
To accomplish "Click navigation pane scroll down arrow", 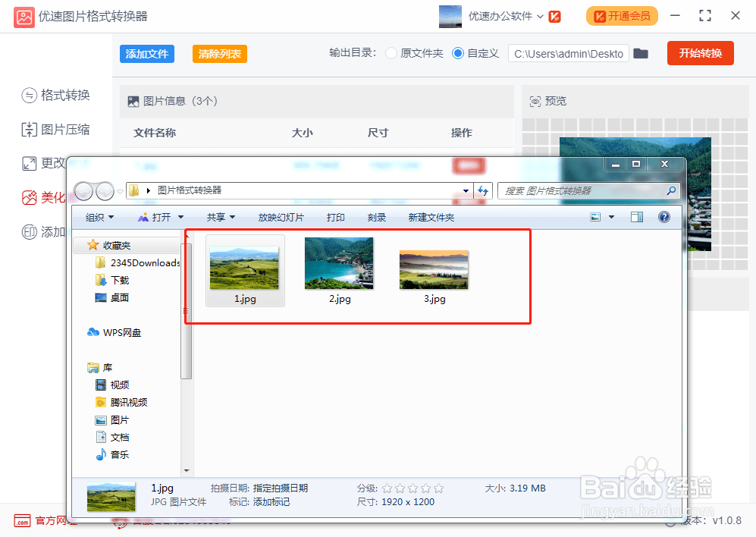I will pos(187,471).
